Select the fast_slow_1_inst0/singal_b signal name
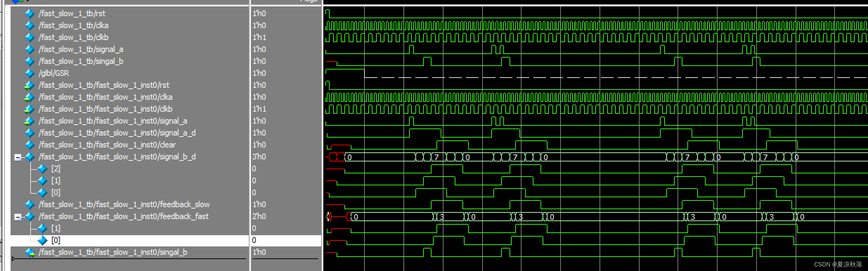868x271 pixels. pos(113,252)
